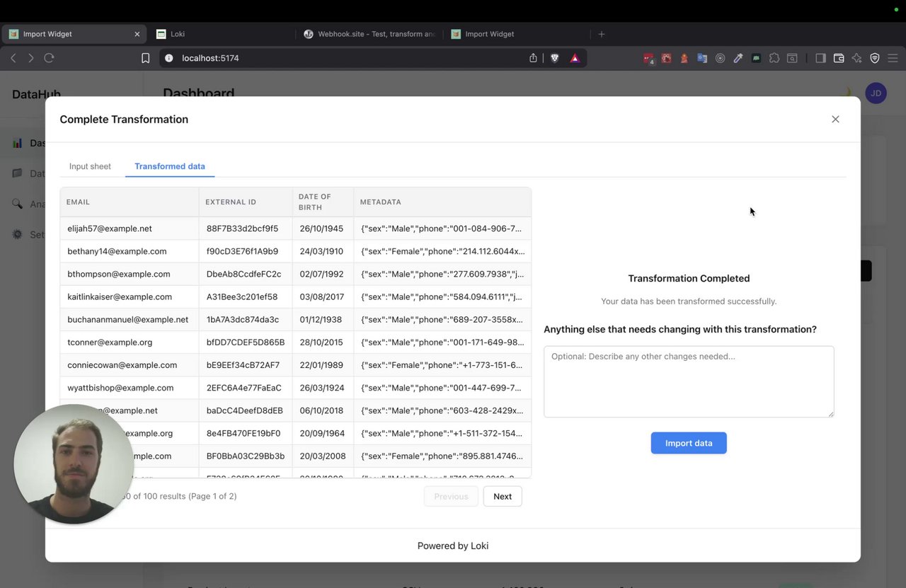
Task: Click the optional changes text area
Action: [x=689, y=381]
